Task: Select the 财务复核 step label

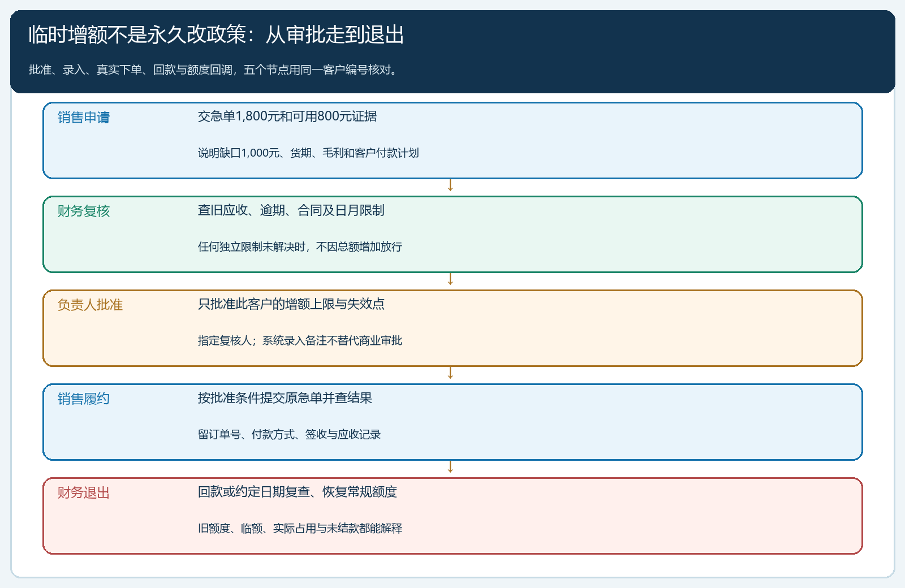Action: [x=84, y=211]
